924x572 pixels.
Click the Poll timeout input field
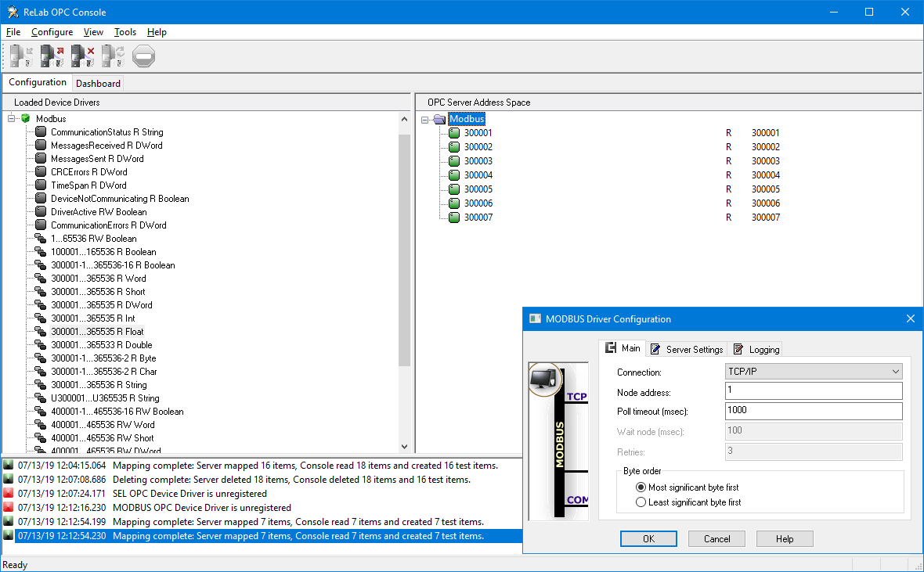pyautogui.click(x=814, y=411)
